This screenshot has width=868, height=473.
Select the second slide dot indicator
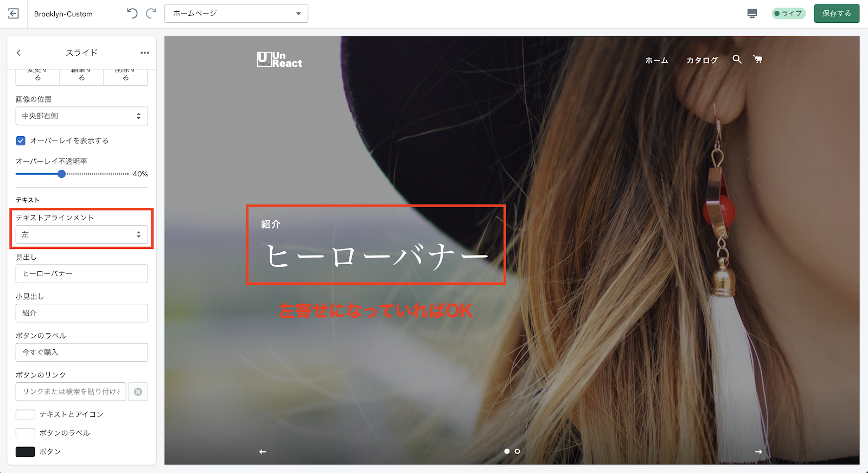[517, 451]
